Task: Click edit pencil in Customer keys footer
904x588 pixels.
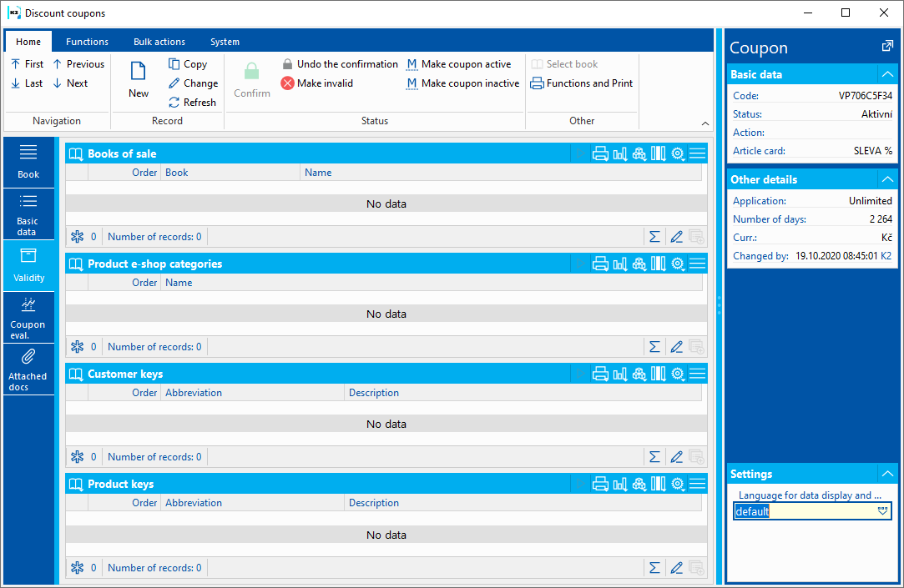Action: pos(676,457)
